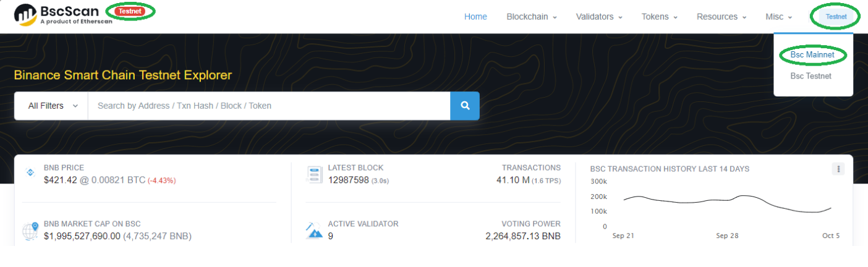Click the active validator icon

314,231
